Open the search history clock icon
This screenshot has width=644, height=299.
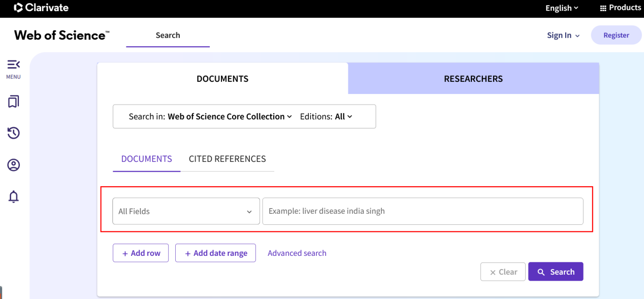click(14, 133)
